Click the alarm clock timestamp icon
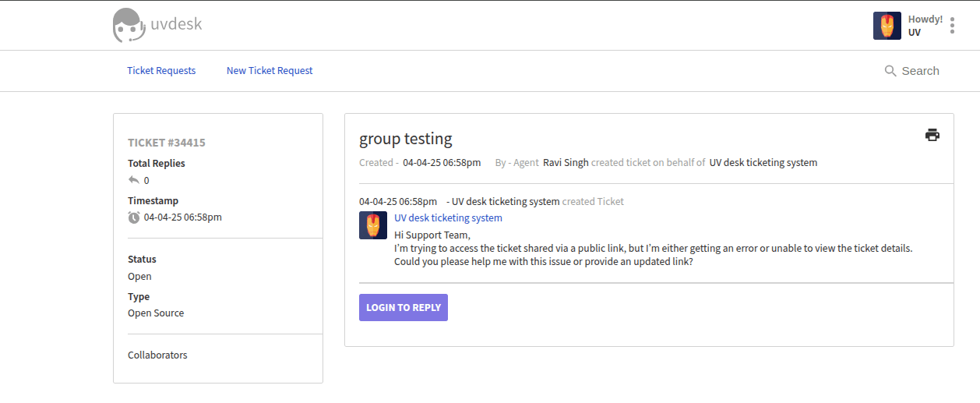This screenshot has height=403, width=980. pyautogui.click(x=134, y=217)
